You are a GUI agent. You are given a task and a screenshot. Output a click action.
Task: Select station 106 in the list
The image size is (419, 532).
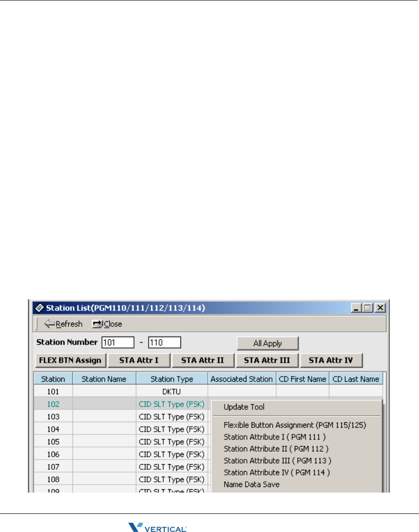(53, 454)
